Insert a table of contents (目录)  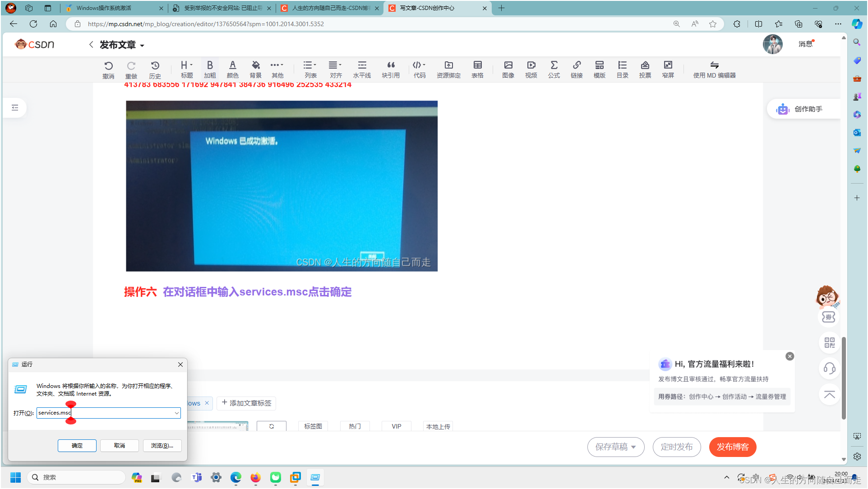click(623, 69)
